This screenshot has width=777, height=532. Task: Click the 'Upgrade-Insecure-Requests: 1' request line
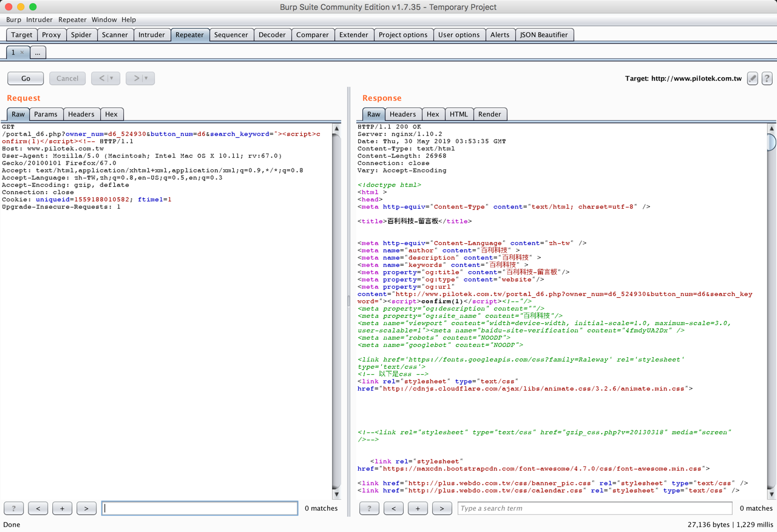click(x=61, y=207)
